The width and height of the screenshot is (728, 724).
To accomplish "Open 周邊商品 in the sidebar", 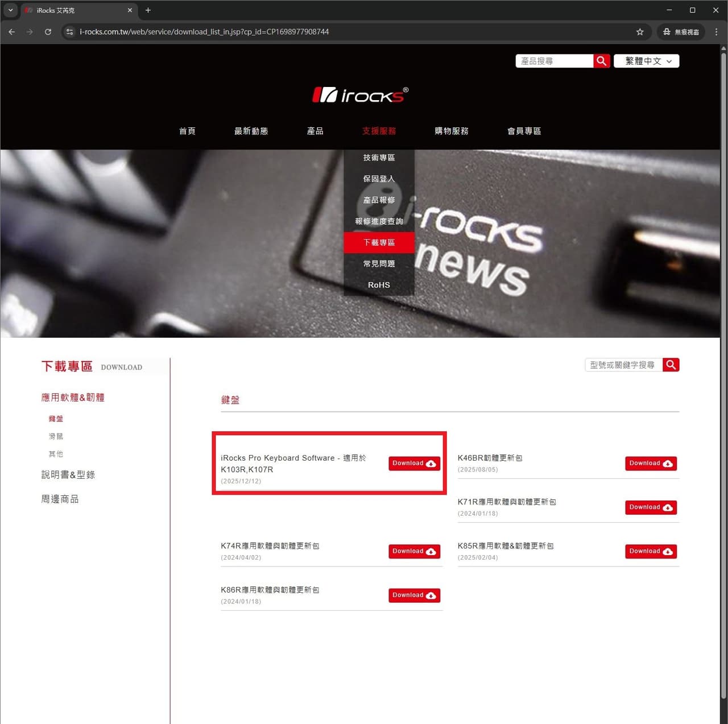I will coord(60,499).
